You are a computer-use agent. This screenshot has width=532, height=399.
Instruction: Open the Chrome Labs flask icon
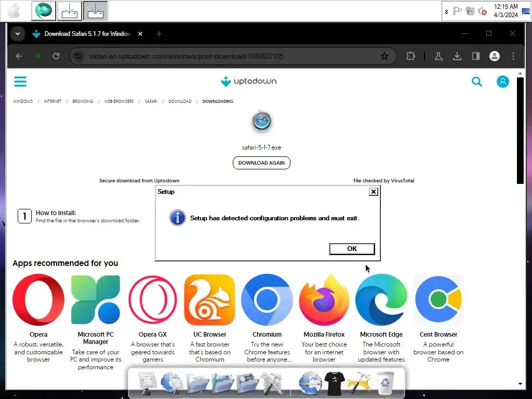click(x=438, y=56)
